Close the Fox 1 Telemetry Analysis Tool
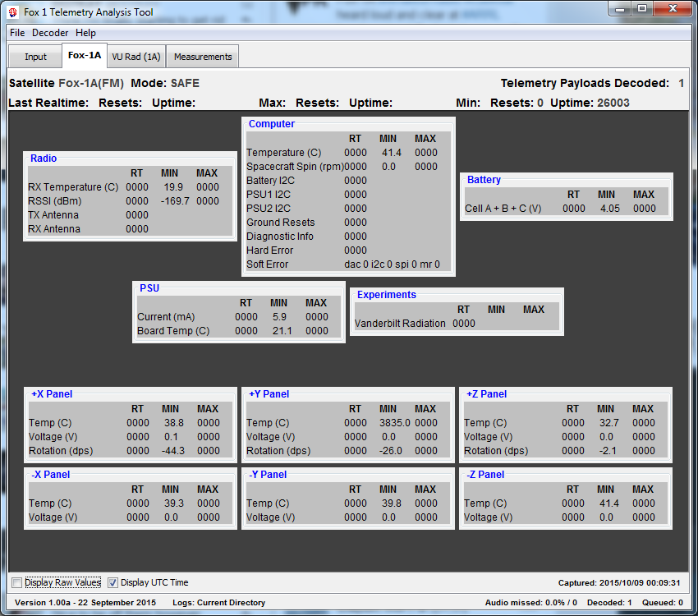The height and width of the screenshot is (616, 698). (673, 8)
